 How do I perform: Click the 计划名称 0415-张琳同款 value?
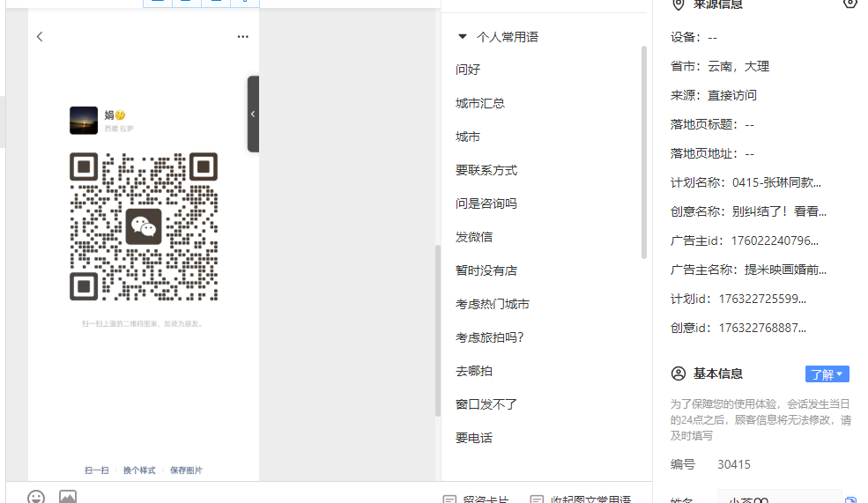tap(776, 182)
